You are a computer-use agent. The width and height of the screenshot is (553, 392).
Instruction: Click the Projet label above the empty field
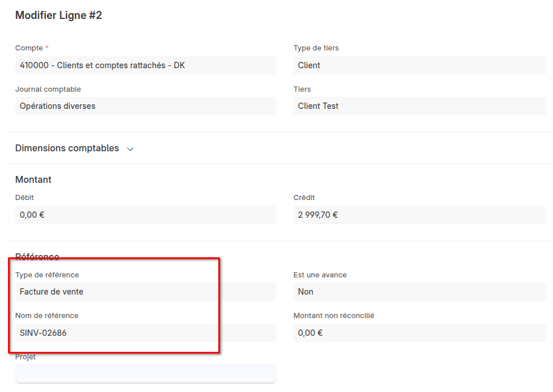point(26,357)
